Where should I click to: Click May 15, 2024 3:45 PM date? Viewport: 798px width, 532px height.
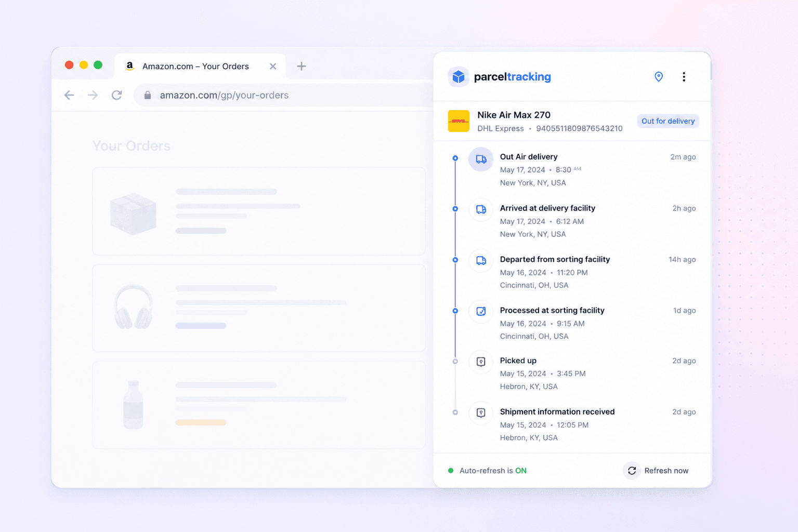[x=543, y=374]
